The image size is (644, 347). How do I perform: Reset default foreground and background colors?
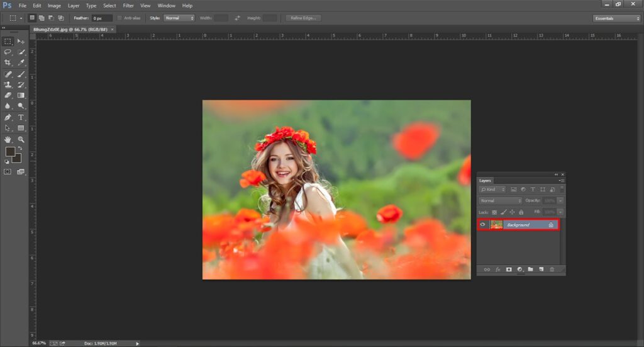point(7,162)
